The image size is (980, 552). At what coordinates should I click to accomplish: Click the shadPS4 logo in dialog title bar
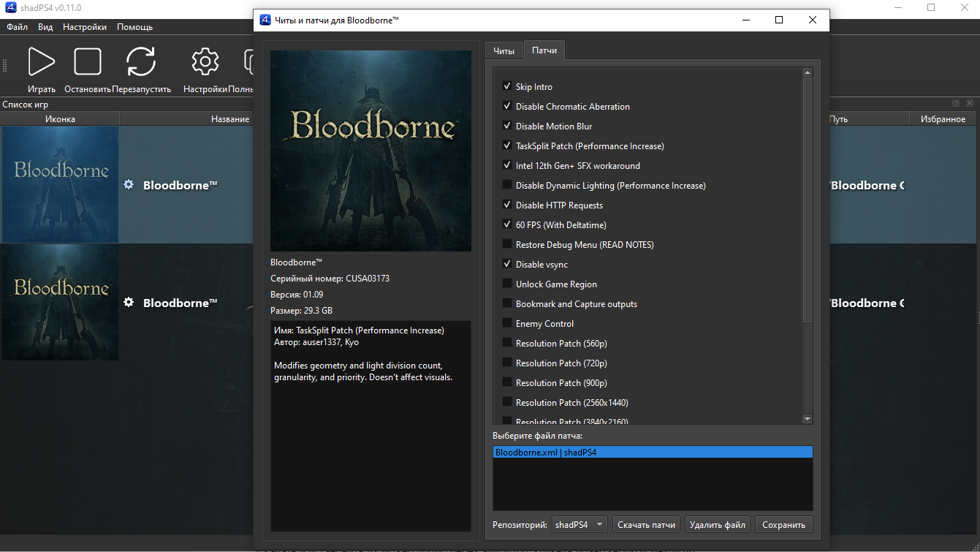[266, 20]
